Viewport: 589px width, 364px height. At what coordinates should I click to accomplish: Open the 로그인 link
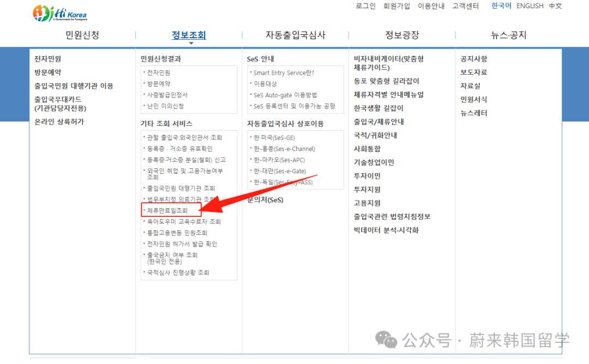[x=365, y=6]
